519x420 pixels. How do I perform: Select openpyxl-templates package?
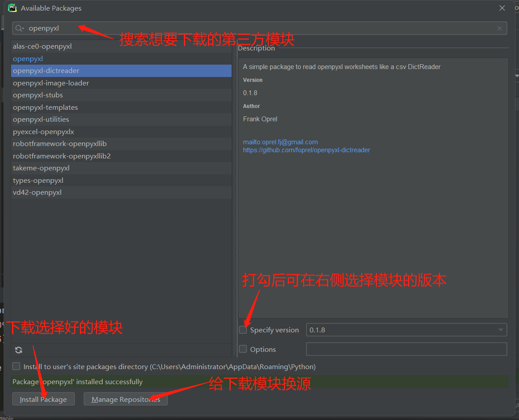pos(121,108)
